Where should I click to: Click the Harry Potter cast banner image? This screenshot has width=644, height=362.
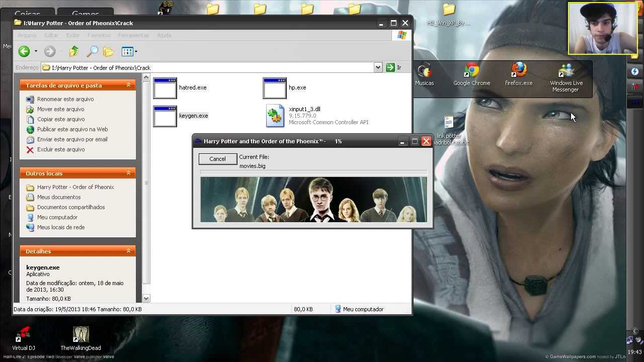[313, 199]
